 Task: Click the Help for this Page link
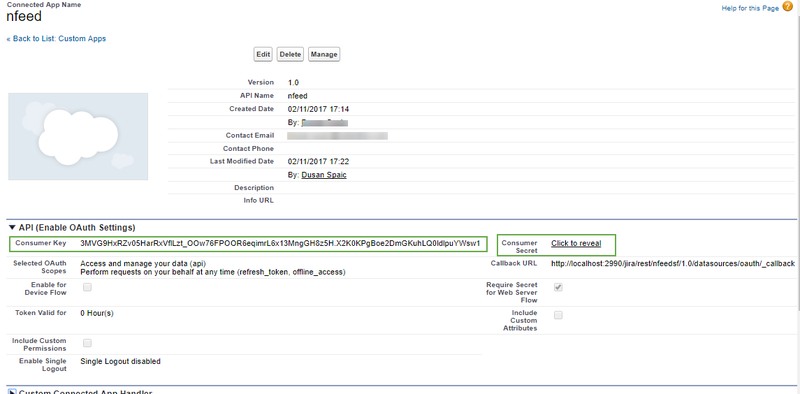pyautogui.click(x=750, y=8)
